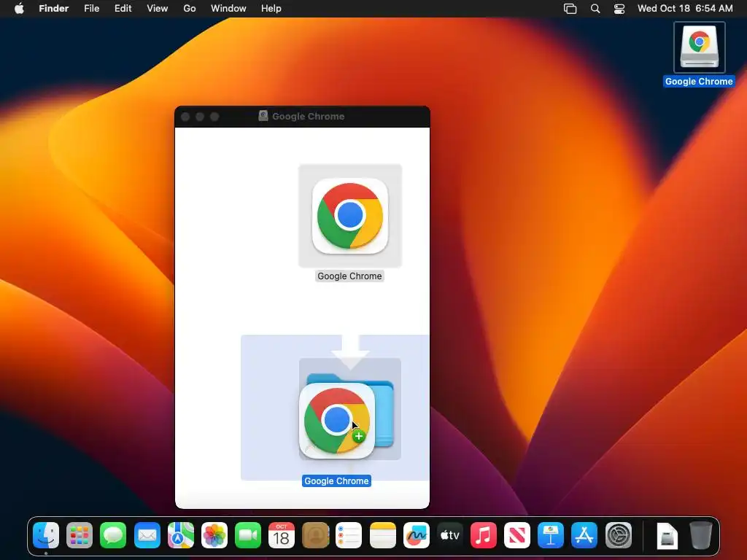Open Spotlight search in menu bar
747x560 pixels.
595,9
